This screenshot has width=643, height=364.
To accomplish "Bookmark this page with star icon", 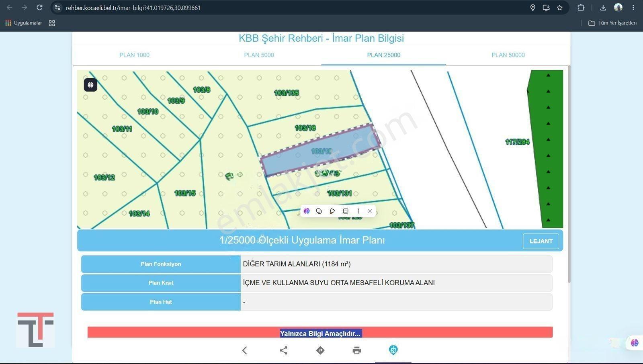I will [x=559, y=8].
